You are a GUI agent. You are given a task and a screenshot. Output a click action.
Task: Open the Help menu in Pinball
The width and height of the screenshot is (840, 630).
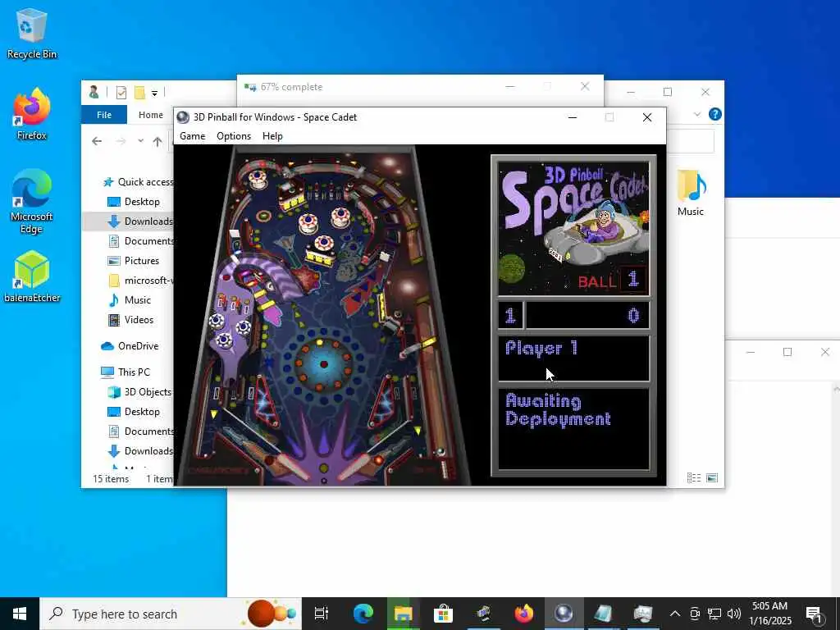coord(272,136)
